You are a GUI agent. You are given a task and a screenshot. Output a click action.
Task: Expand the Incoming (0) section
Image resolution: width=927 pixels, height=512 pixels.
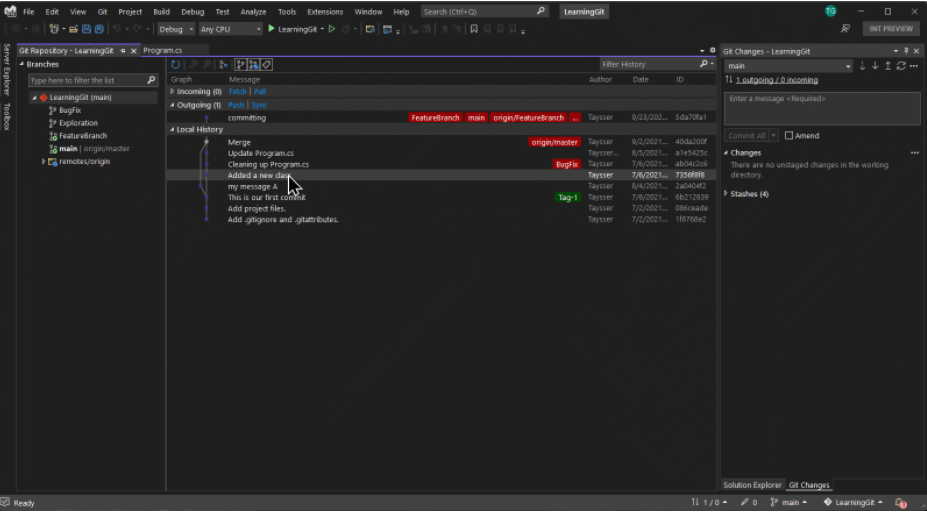[x=172, y=92]
